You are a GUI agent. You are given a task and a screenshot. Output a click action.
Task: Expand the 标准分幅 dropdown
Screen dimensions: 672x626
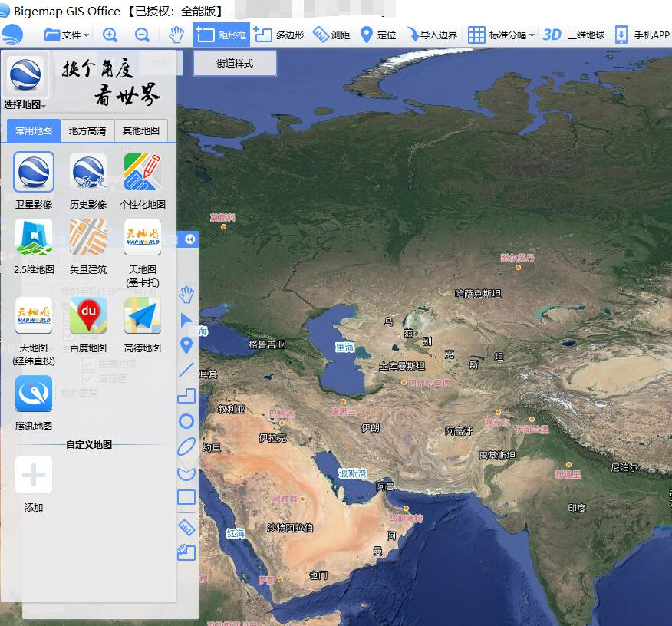pyautogui.click(x=502, y=35)
